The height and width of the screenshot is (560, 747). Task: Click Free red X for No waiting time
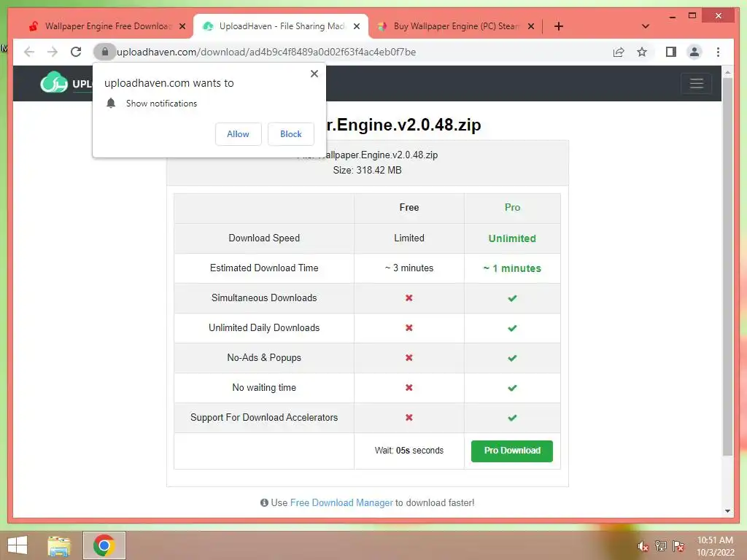(409, 388)
